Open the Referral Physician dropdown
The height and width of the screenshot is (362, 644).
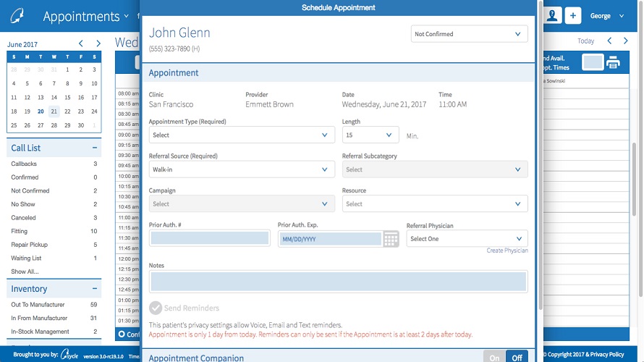point(467,239)
